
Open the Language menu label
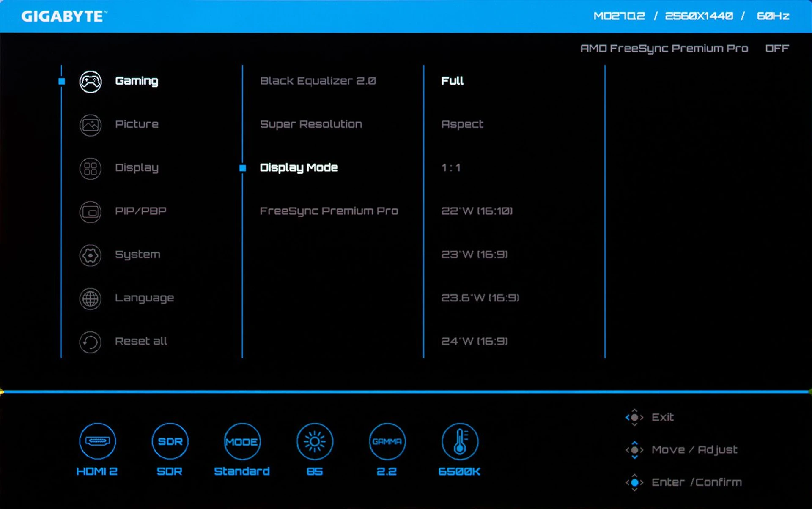click(144, 298)
